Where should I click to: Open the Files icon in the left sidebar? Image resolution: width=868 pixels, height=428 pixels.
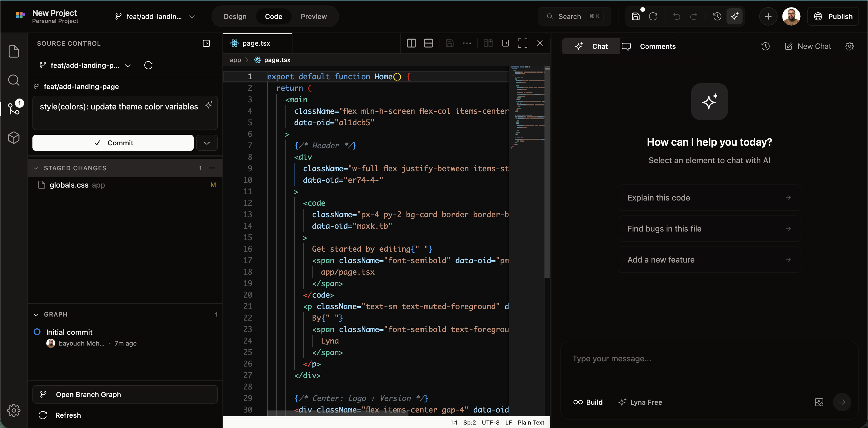click(x=13, y=51)
